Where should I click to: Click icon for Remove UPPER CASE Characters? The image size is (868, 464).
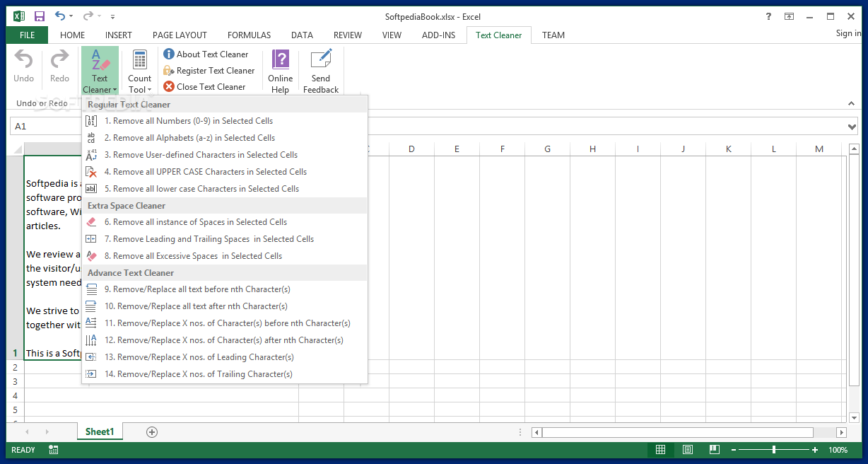pyautogui.click(x=91, y=172)
